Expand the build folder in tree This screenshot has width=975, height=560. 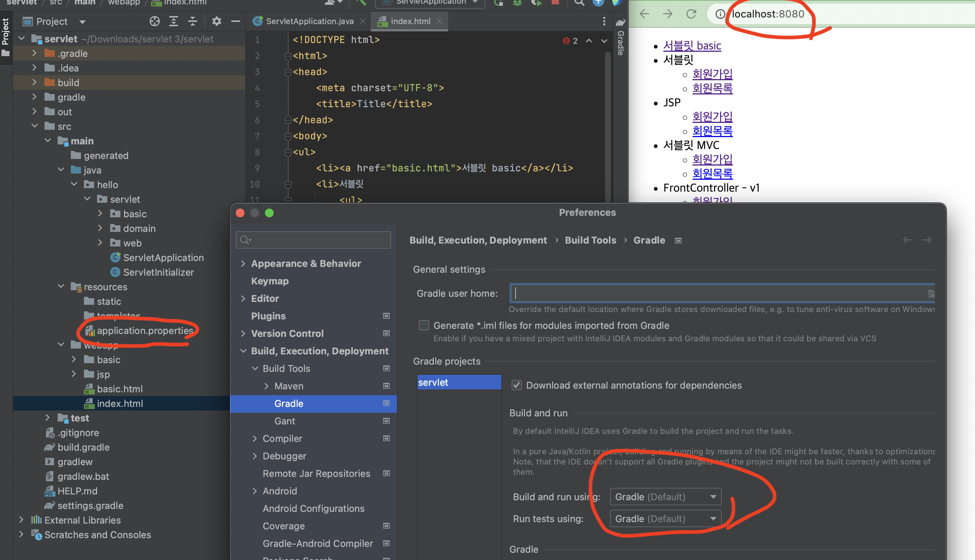[x=35, y=82]
